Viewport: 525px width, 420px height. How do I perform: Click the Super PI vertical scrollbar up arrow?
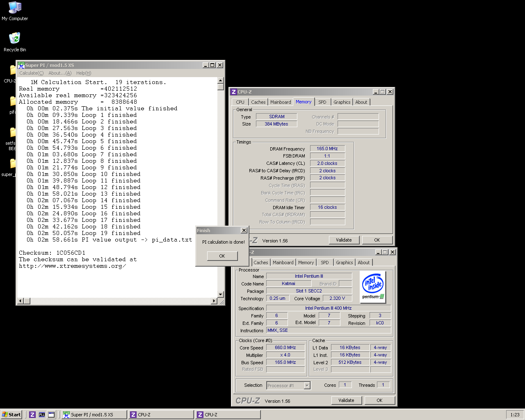(221, 81)
